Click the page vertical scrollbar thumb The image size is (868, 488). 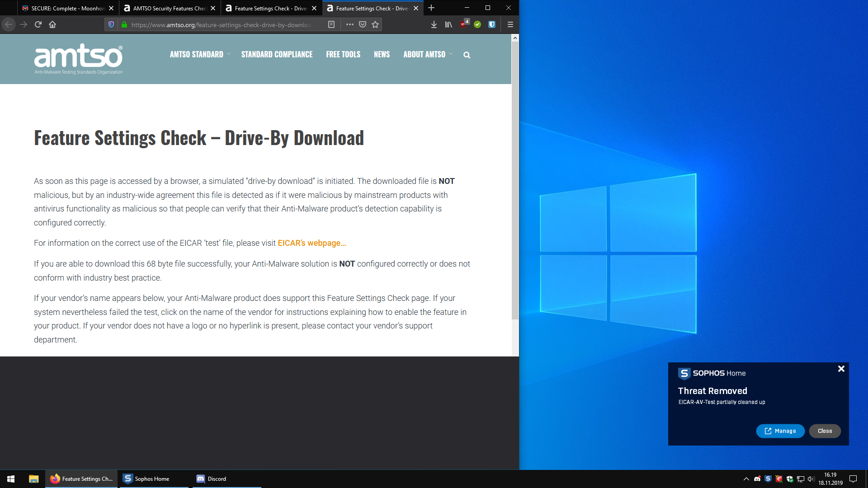tap(515, 181)
